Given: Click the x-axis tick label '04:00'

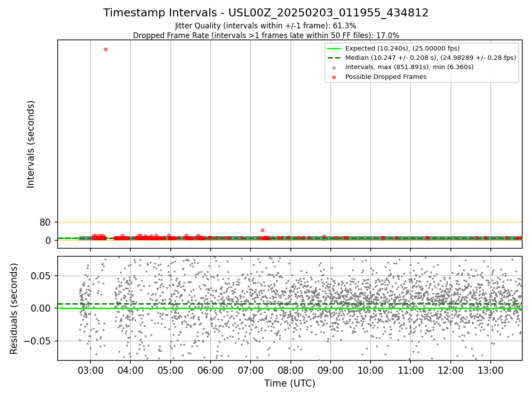Looking at the screenshot, I should [x=130, y=371].
